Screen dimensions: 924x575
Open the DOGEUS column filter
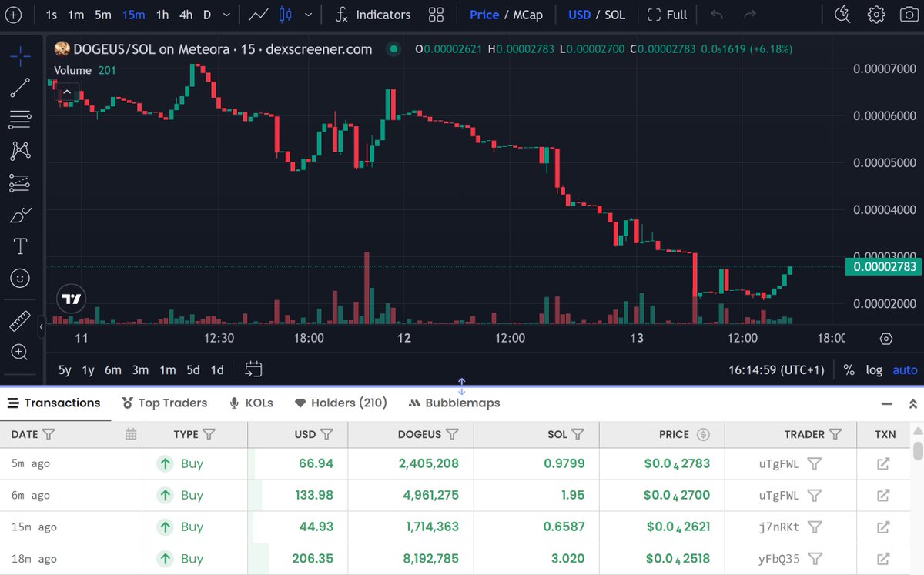452,434
